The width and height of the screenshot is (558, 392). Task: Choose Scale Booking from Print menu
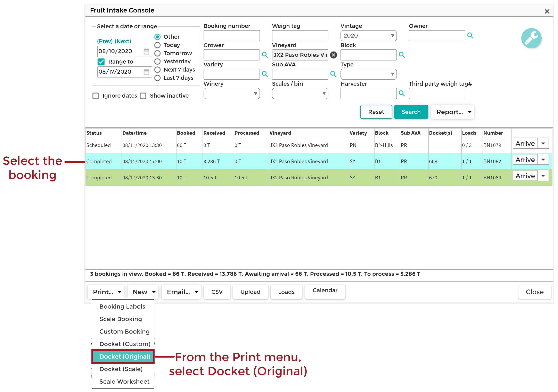click(123, 319)
